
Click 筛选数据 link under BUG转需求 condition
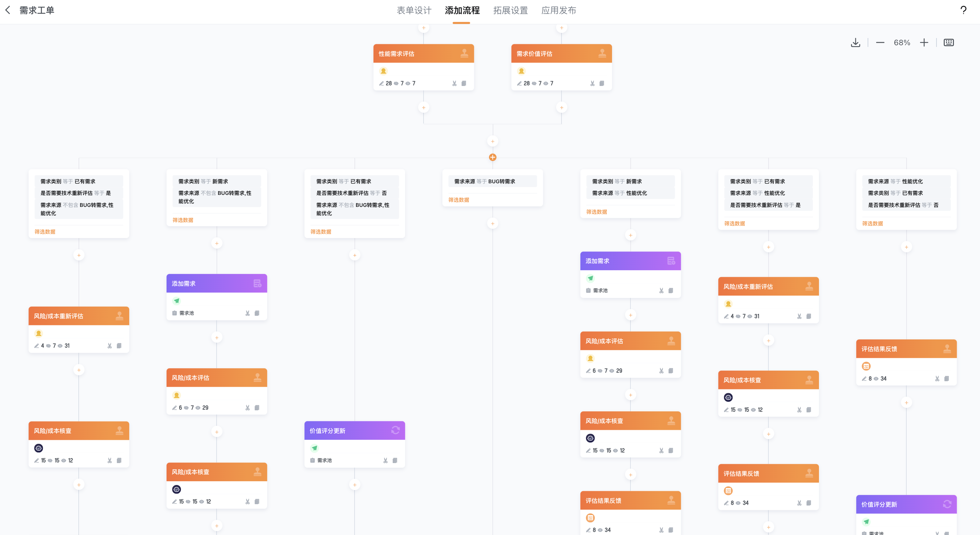click(x=458, y=200)
